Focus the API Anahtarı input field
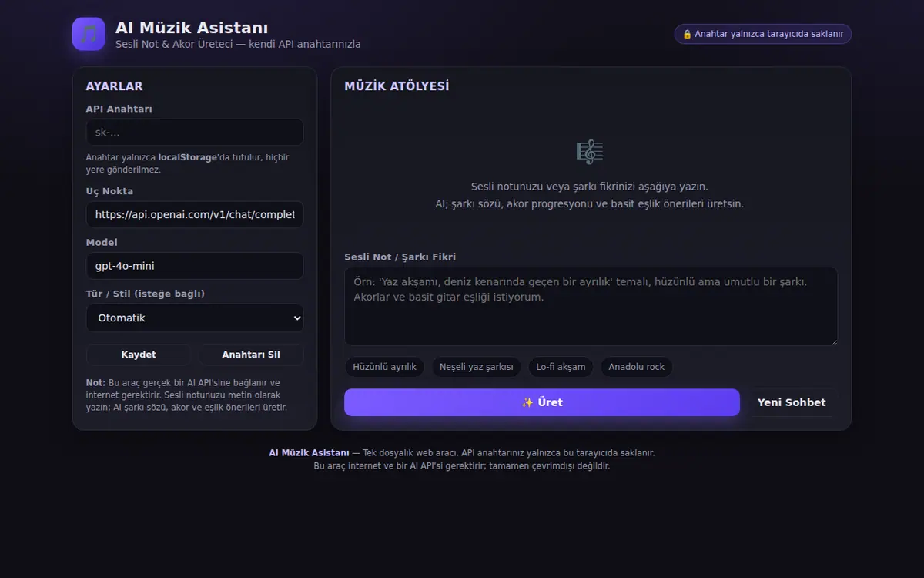Screen dimensions: 924x578 pyautogui.click(x=195, y=133)
